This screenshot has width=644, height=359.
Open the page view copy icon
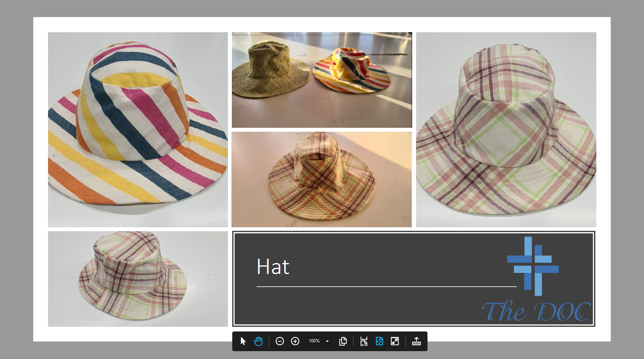pos(343,341)
